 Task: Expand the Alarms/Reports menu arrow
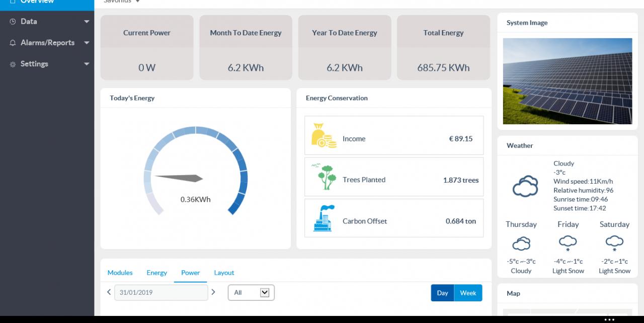(87, 43)
